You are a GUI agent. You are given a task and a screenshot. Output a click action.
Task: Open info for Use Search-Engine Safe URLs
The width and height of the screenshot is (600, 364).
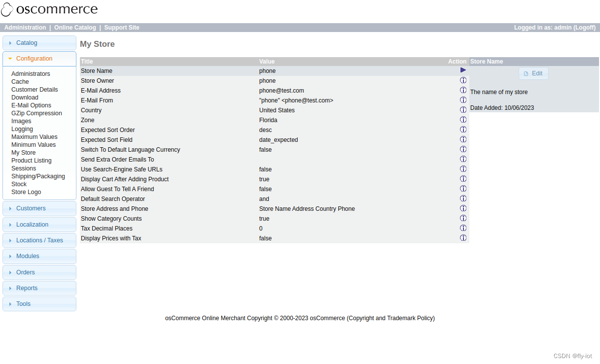click(463, 169)
